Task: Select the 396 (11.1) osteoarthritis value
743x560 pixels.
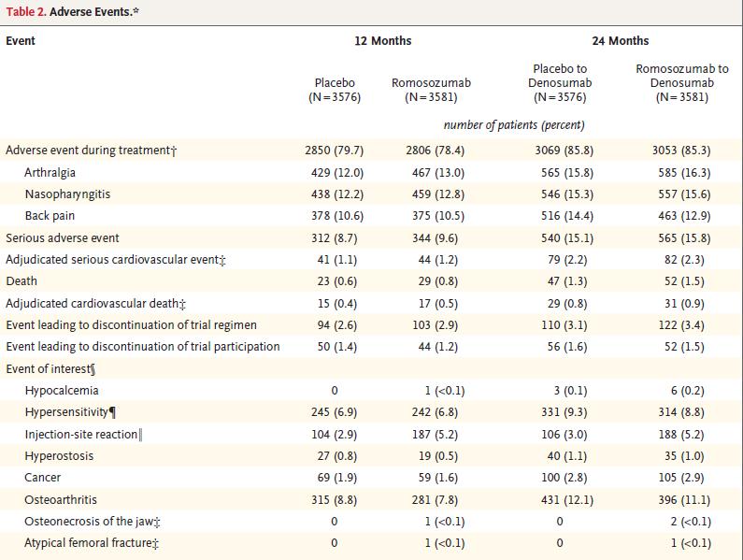Action: (x=681, y=500)
